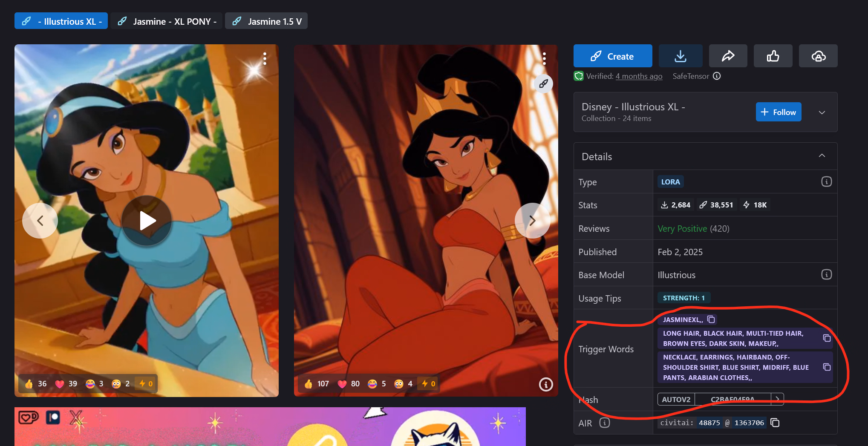Open the info icon in Base Model row

(826, 275)
